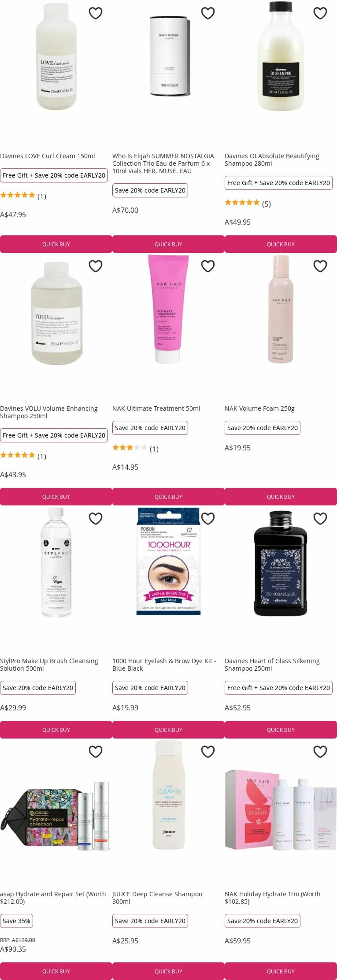Click Davines OI Shampoo five-star rating

pyautogui.click(x=242, y=203)
